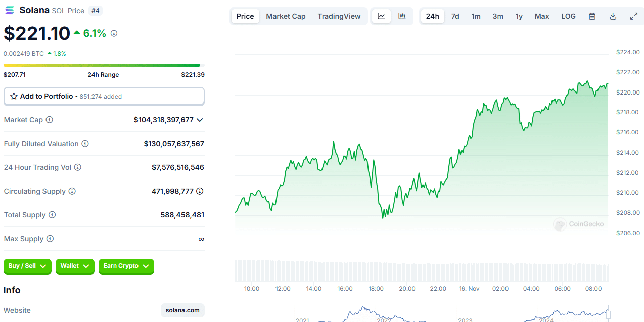
Task: Click info icon beside 6.1% change
Action: [114, 33]
